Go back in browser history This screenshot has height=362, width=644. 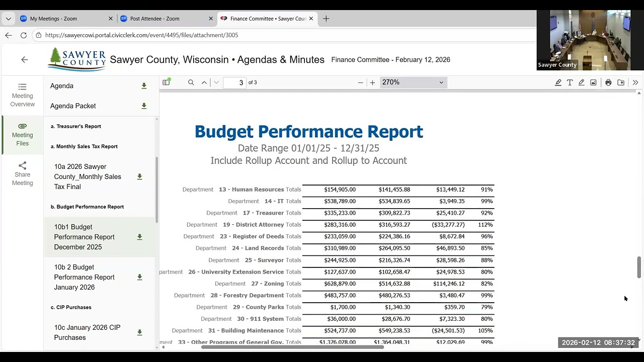pos(9,35)
